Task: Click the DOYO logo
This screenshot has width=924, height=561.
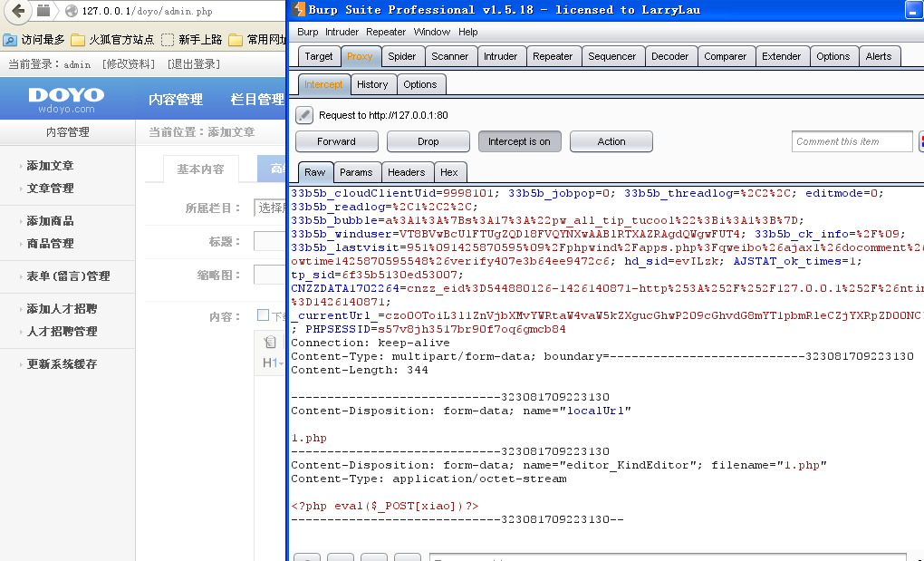Action: click(x=66, y=100)
